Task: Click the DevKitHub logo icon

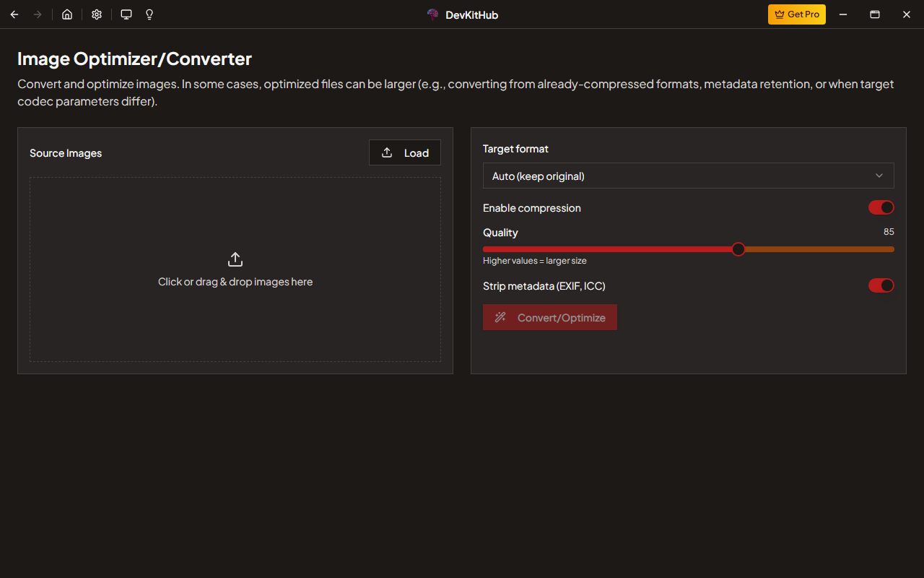Action: [x=433, y=14]
